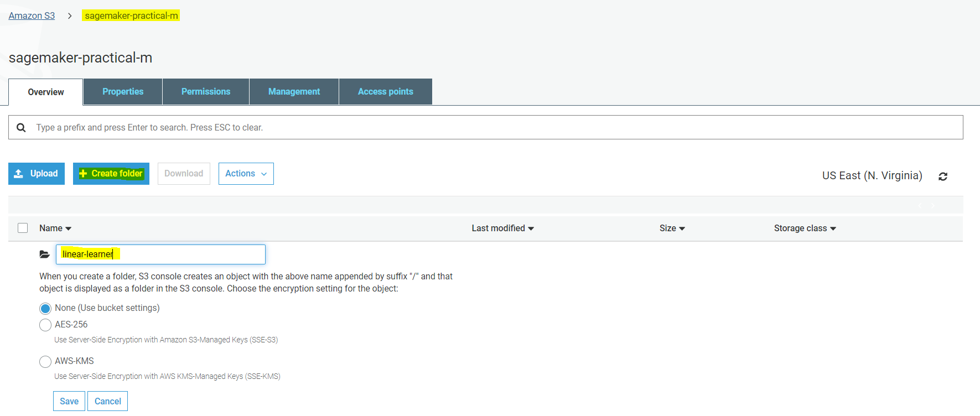The height and width of the screenshot is (416, 980).
Task: Click the breadcrumb chevron after Amazon S3
Action: pyautogui.click(x=70, y=16)
